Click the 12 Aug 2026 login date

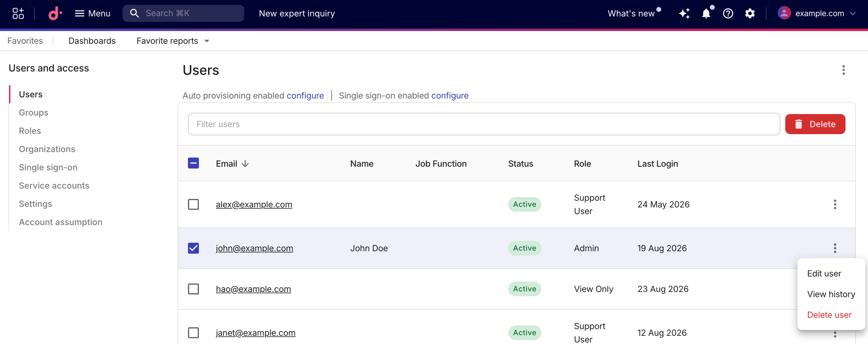(x=662, y=333)
